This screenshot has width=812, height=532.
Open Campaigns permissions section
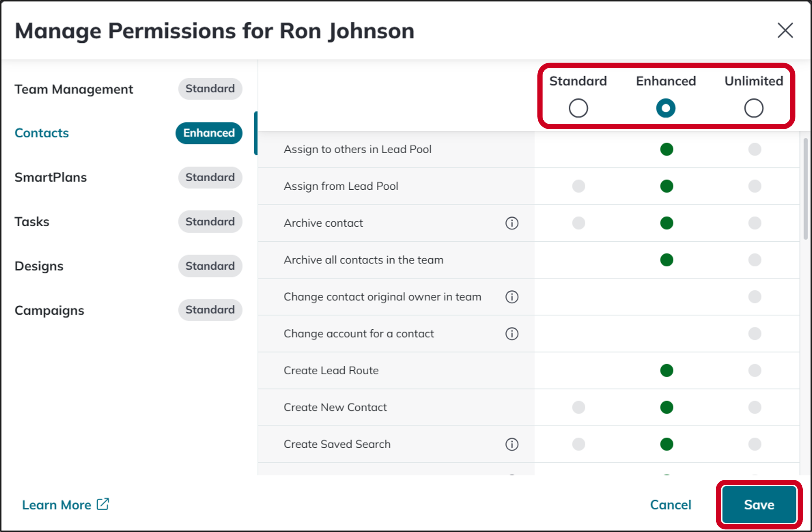click(x=49, y=310)
